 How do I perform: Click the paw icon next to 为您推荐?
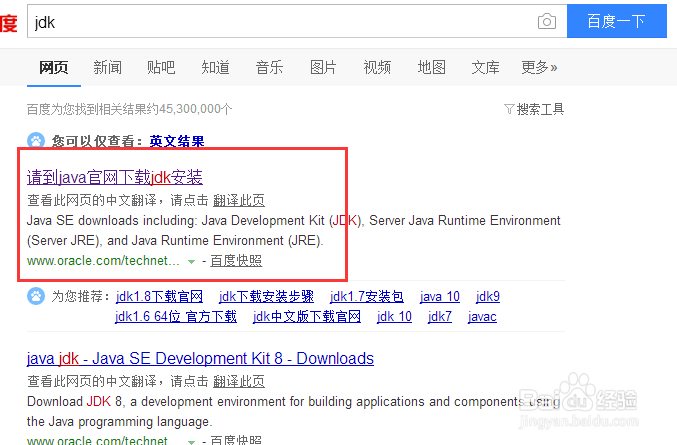36,296
